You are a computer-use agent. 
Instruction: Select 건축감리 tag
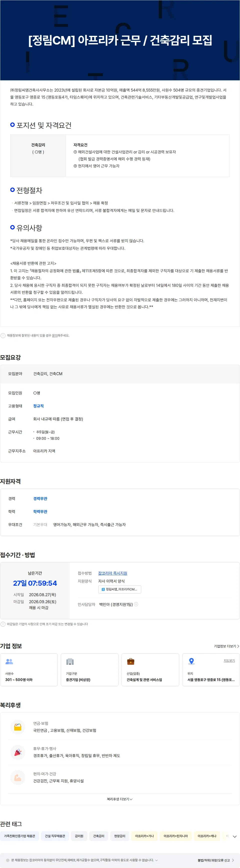click(99, 836)
